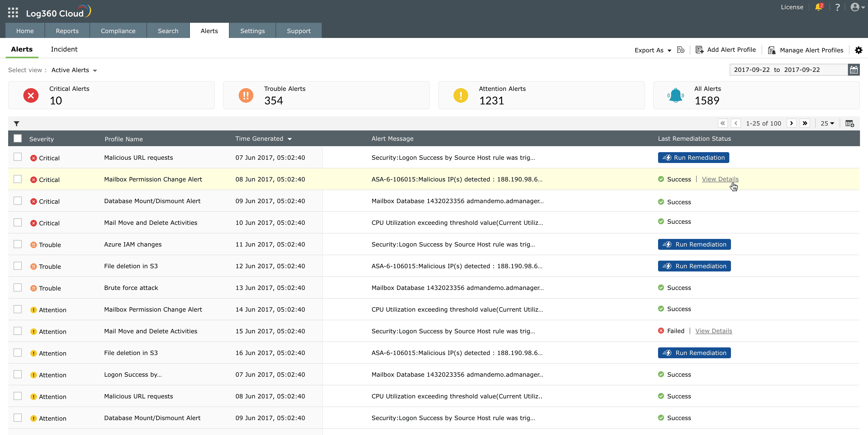Click Critical severity icon for Malicious URL requests

click(x=33, y=158)
